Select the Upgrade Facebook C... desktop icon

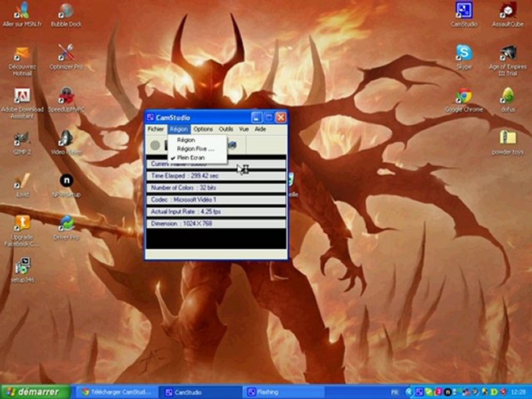pyautogui.click(x=22, y=231)
